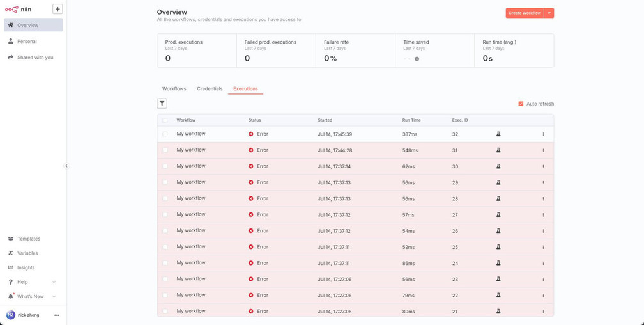Click the What's New bell icon

click(x=11, y=296)
